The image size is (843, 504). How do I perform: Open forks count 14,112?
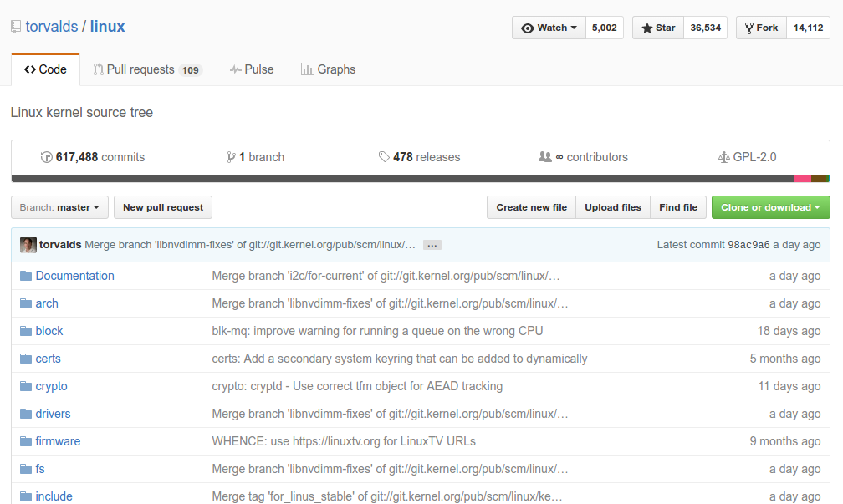point(808,28)
